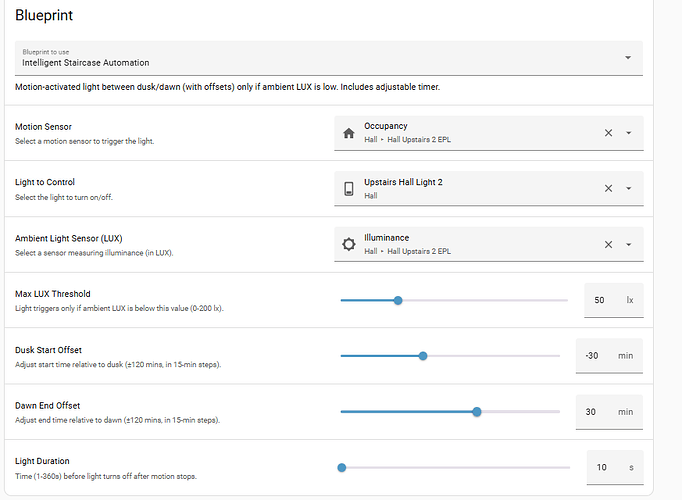Open the Blueprint to use dropdown
Viewport: 682px width, 500px height.
click(x=628, y=58)
